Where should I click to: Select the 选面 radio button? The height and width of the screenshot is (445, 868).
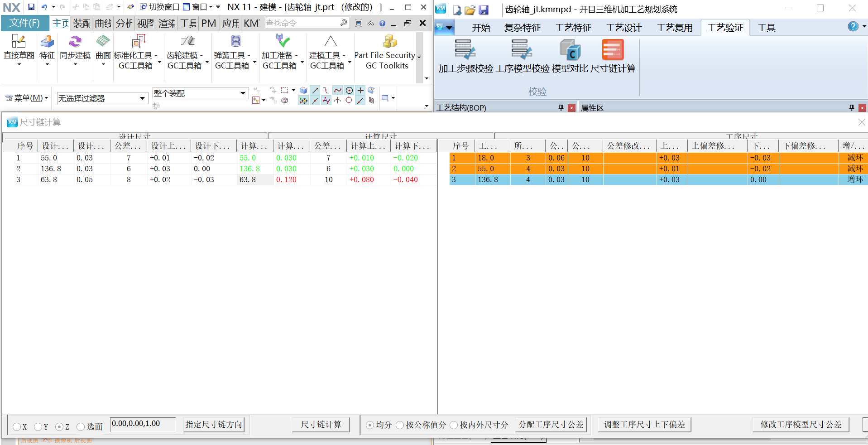tap(81, 427)
